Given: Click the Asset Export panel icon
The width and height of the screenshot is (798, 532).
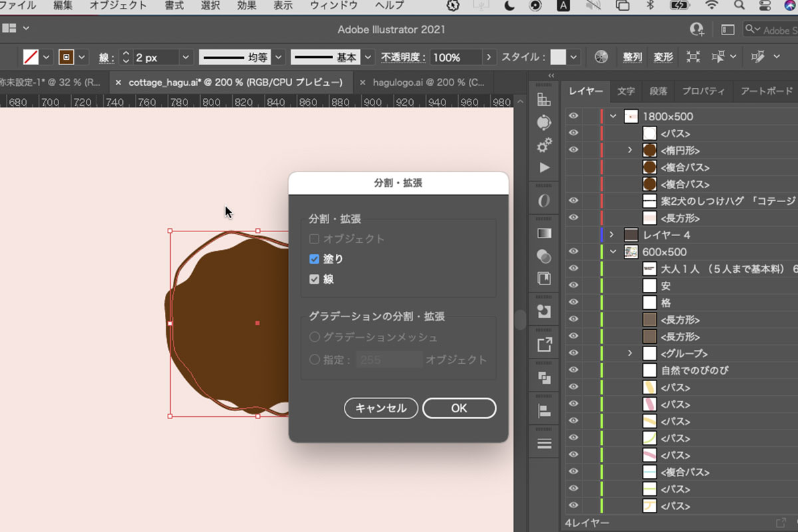Looking at the screenshot, I should [x=544, y=344].
